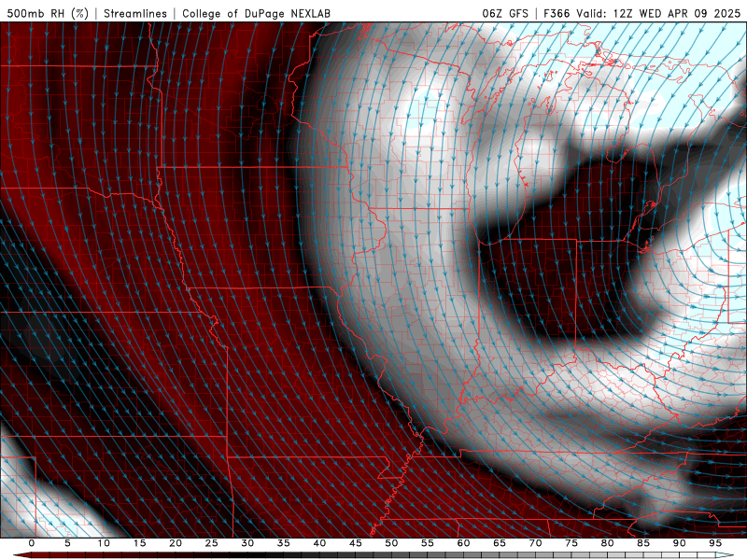
Task: Click the "40" colorbar scale label
Action: [x=319, y=543]
